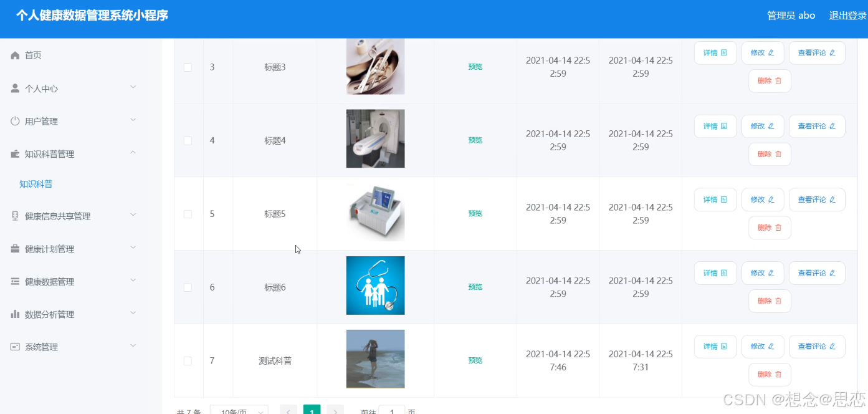Expand the 用户管理 menu chevron
The height and width of the screenshot is (414, 868).
[x=133, y=120]
